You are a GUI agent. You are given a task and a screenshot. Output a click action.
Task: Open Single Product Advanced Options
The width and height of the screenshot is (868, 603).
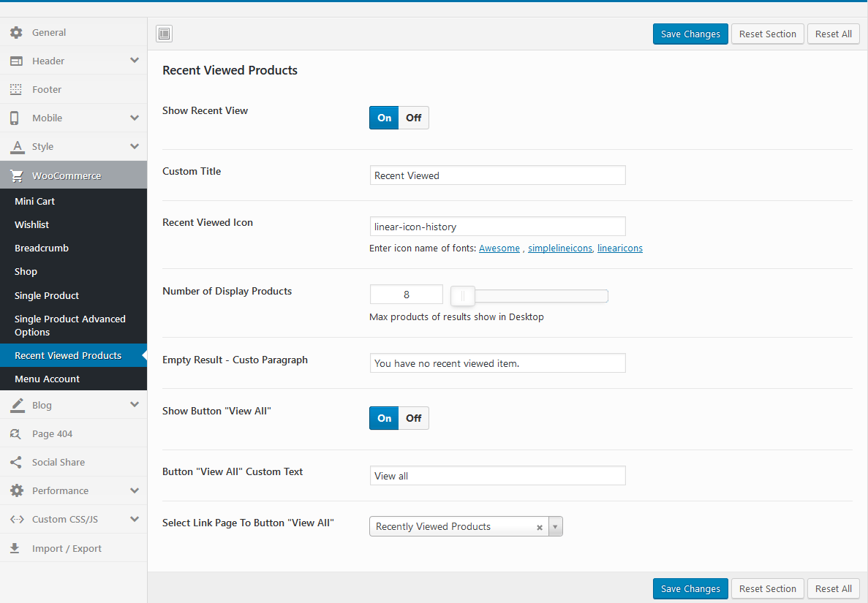[x=74, y=325]
